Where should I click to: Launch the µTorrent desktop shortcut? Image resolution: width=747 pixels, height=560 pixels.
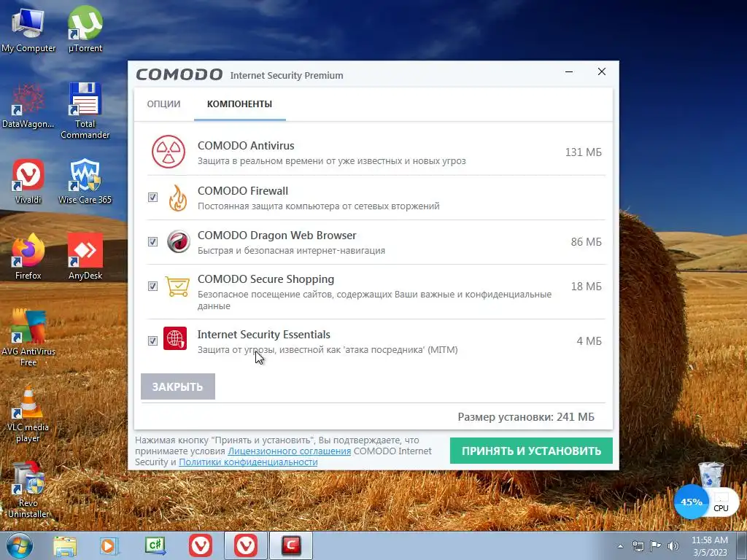(x=85, y=29)
